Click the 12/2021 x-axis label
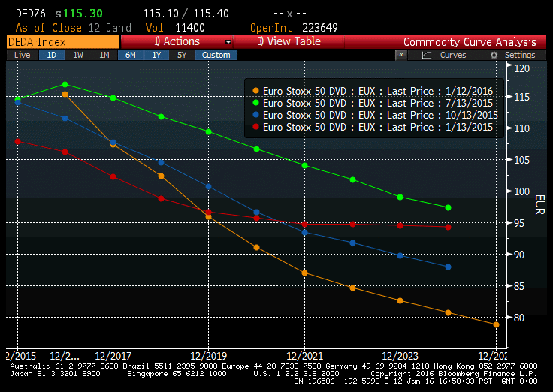The image size is (553, 392). pyautogui.click(x=305, y=356)
